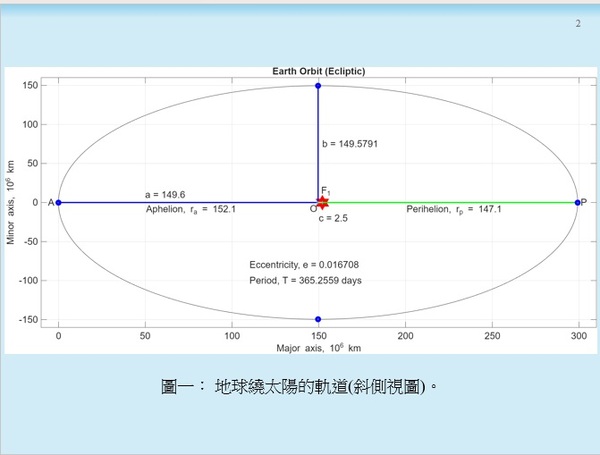Select the 'b = 149.5791' annotation
The image size is (600, 455).
[350, 144]
